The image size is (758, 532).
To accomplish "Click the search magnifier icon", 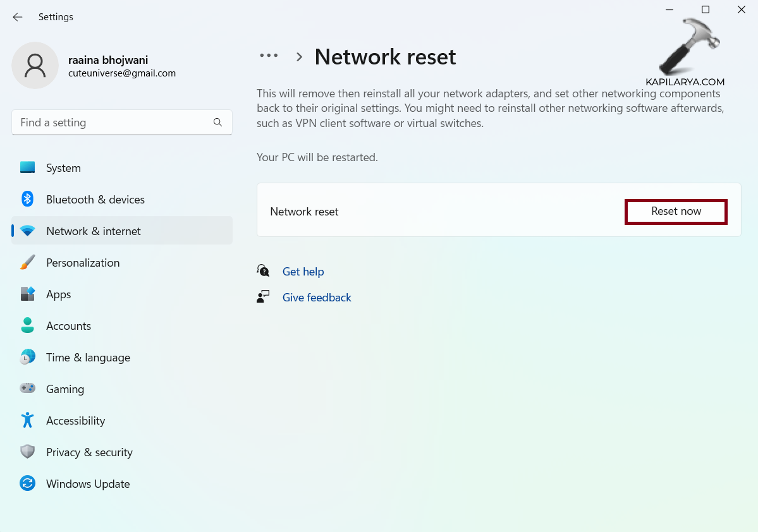I will click(x=217, y=123).
